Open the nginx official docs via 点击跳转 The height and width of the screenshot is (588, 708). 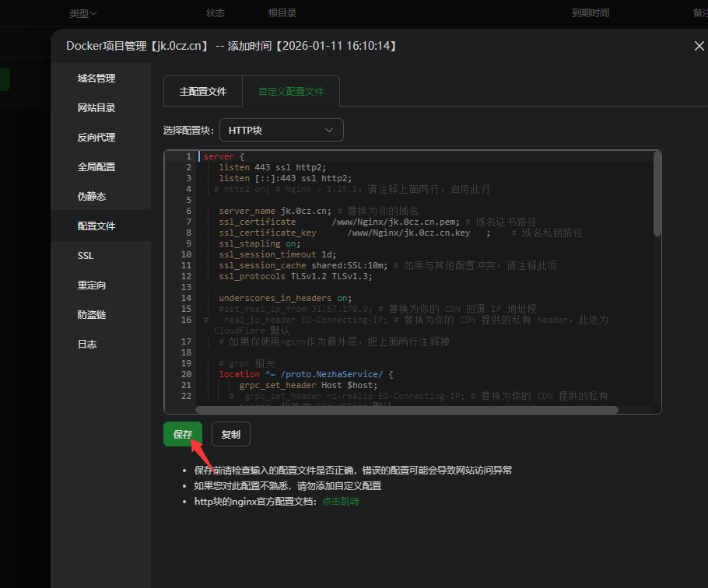click(x=340, y=502)
